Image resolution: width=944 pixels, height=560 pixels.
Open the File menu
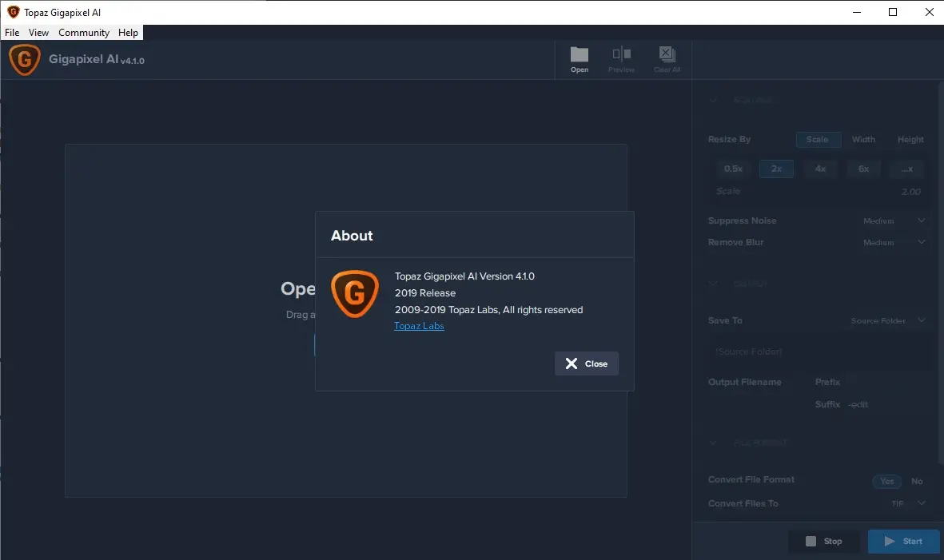click(12, 33)
